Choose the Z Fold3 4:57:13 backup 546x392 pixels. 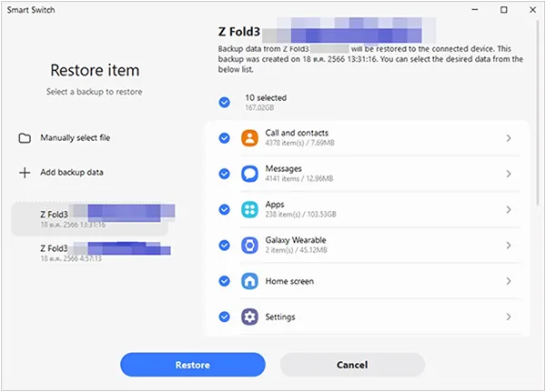click(89, 251)
